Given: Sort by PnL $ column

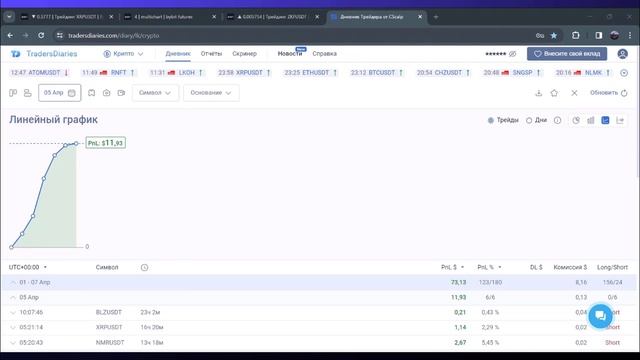Looking at the screenshot, I should coord(452,267).
